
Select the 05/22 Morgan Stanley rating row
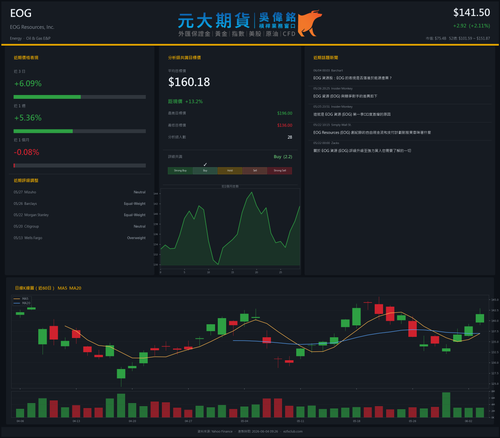pyautogui.click(x=80, y=215)
